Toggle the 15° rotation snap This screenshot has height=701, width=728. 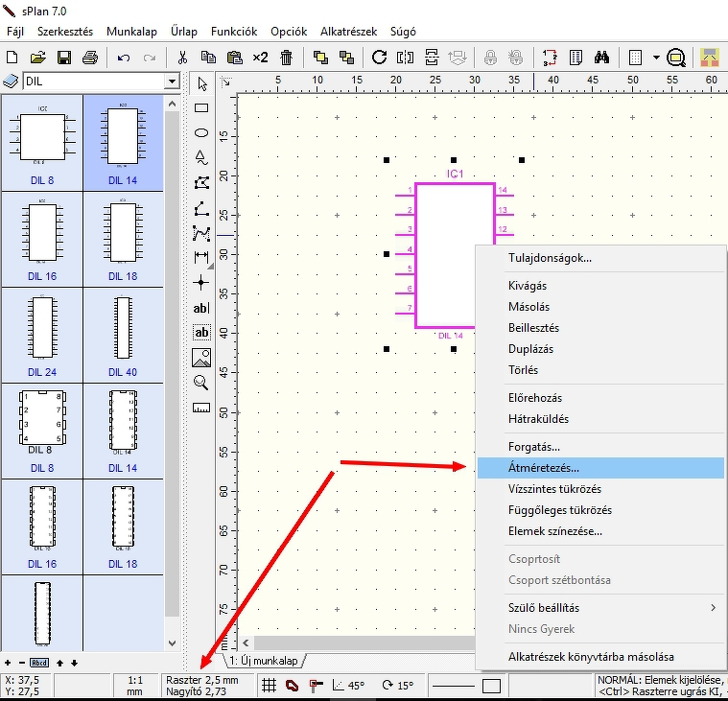(398, 686)
